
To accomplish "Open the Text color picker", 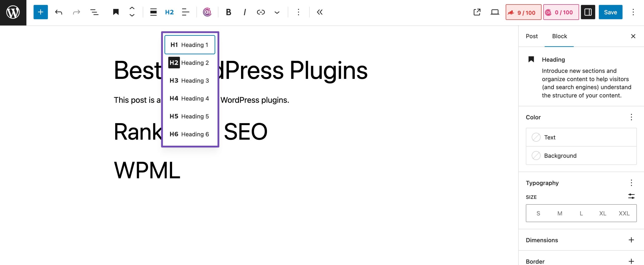I will point(581,137).
